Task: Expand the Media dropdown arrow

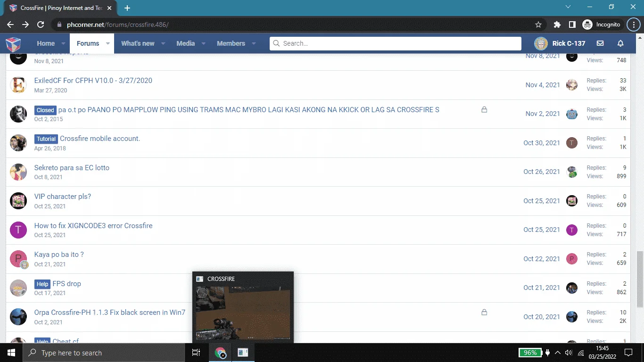Action: click(x=204, y=44)
